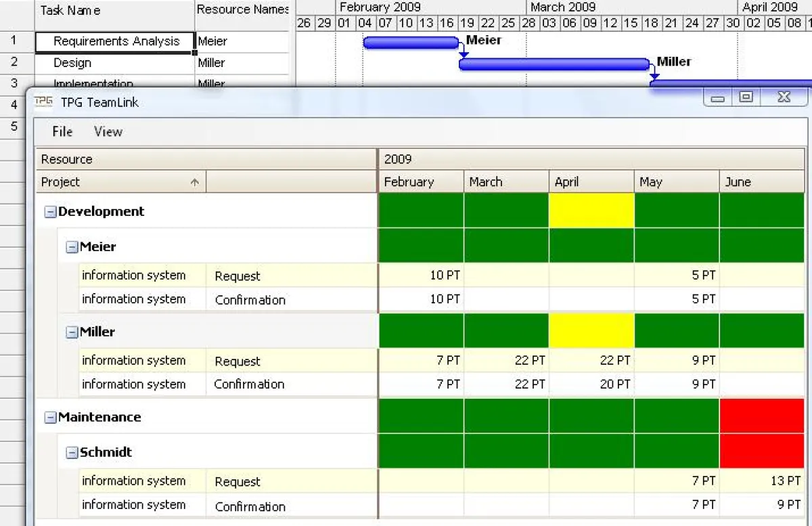Screen dimensions: 812x526
Task: Select the Requirements Analysis task cell
Action: pos(116,42)
